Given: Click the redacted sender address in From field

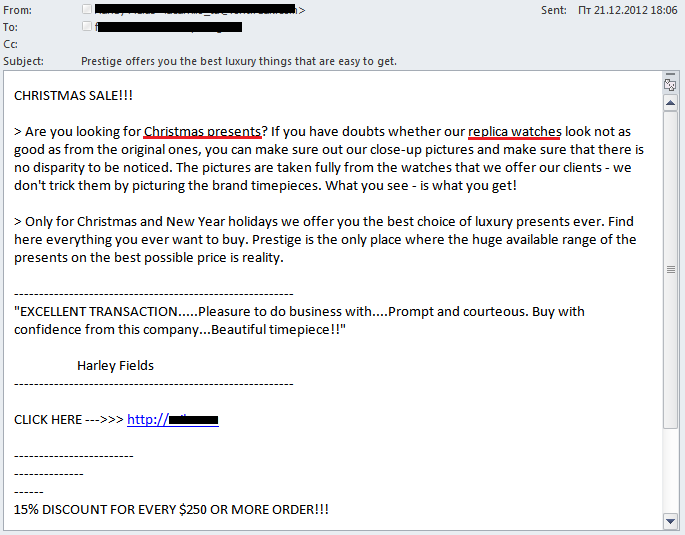Looking at the screenshot, I should [200, 10].
